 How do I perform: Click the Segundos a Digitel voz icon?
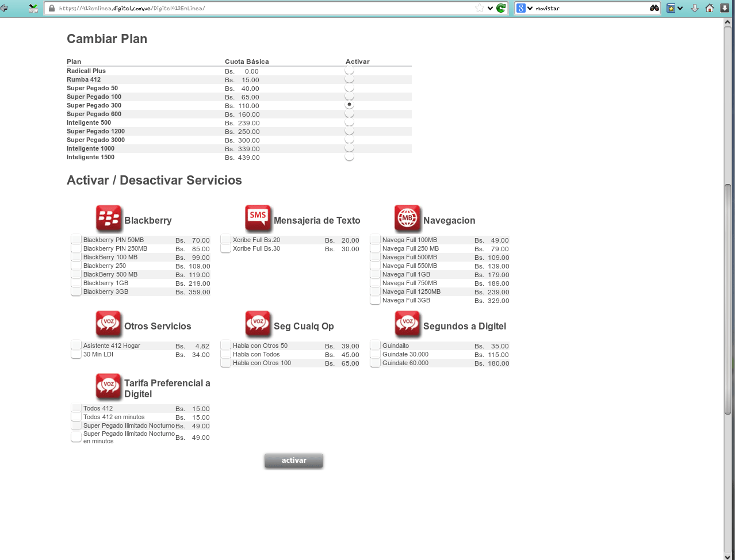[408, 324]
